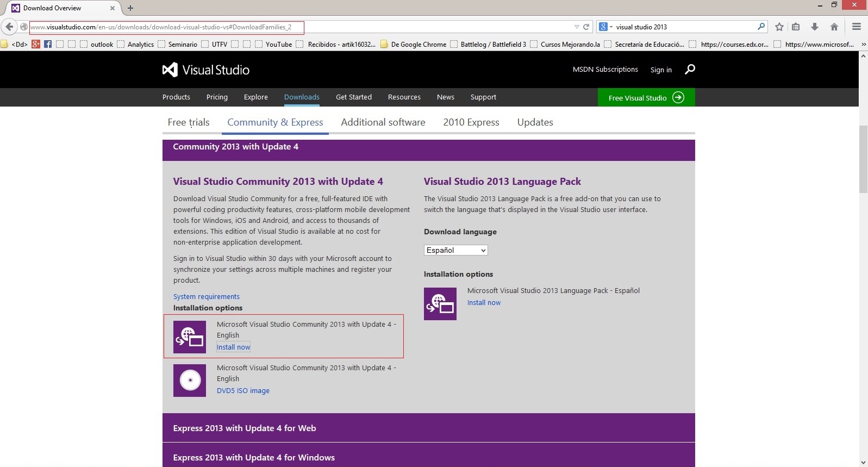Open the Pricing menu item
Viewport: 868px width, 467px height.
coord(217,97)
